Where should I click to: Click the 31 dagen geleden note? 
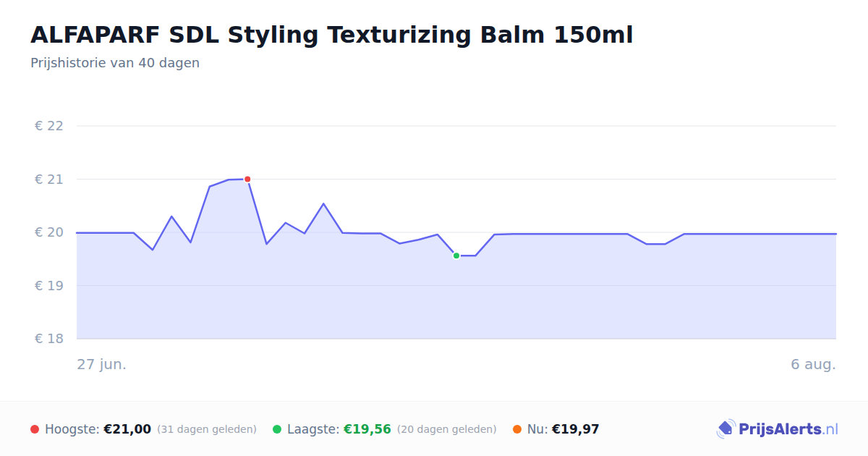(x=207, y=429)
